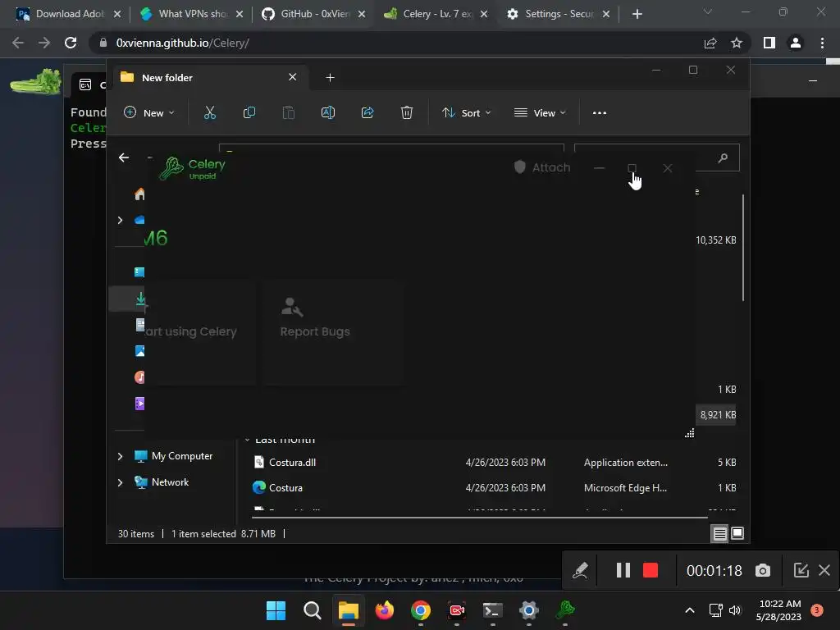840x630 pixels.
Task: Collapse the Last month group chevron
Action: pyautogui.click(x=247, y=440)
